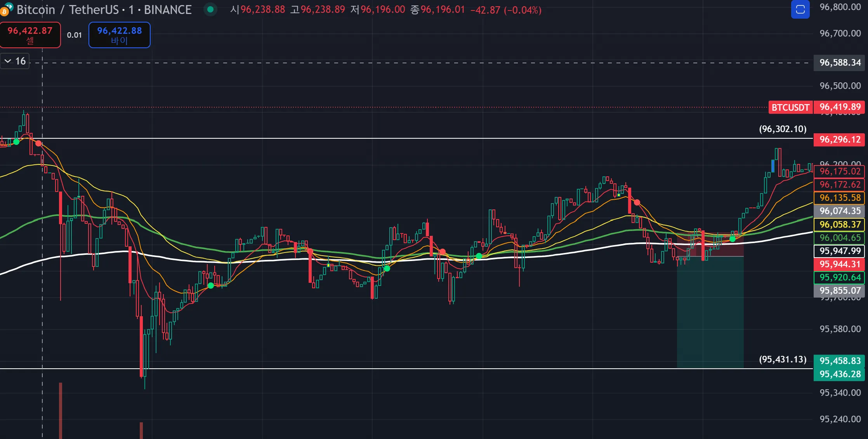Click the 96,800.00 price scale label

(840, 7)
